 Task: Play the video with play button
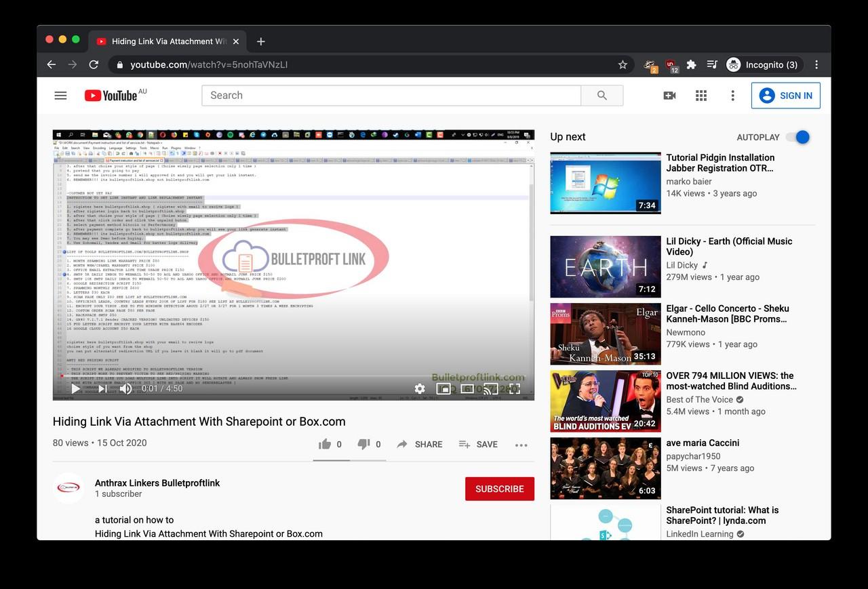click(76, 388)
